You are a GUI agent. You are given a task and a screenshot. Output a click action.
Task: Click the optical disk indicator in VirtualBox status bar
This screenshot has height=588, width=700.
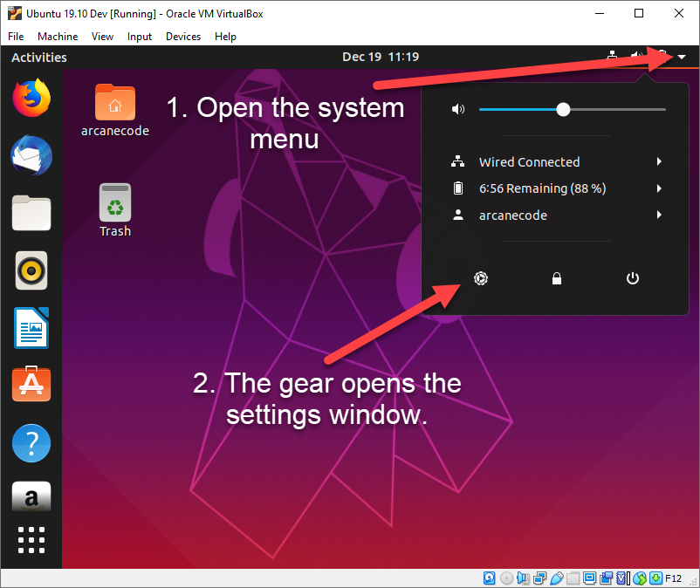coord(506,578)
